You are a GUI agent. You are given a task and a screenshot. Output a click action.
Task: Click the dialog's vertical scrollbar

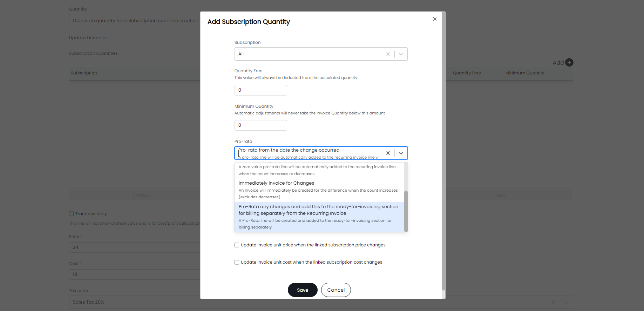[443, 151]
